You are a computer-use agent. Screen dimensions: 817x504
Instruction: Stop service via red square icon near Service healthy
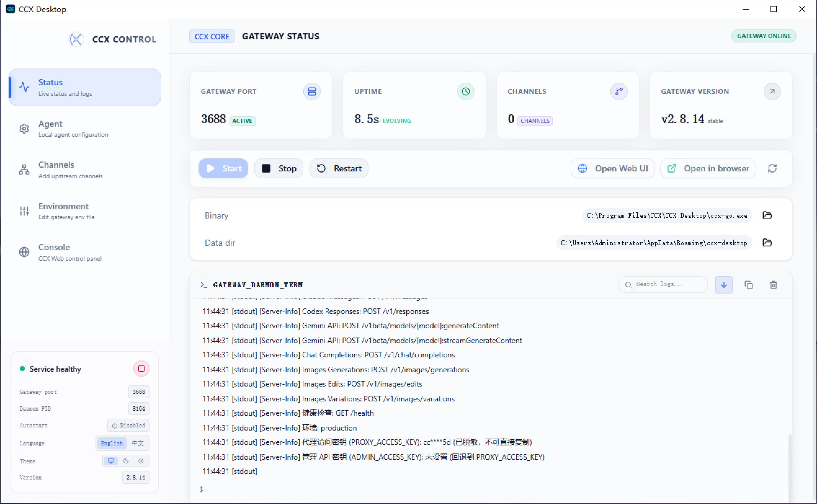pos(141,368)
